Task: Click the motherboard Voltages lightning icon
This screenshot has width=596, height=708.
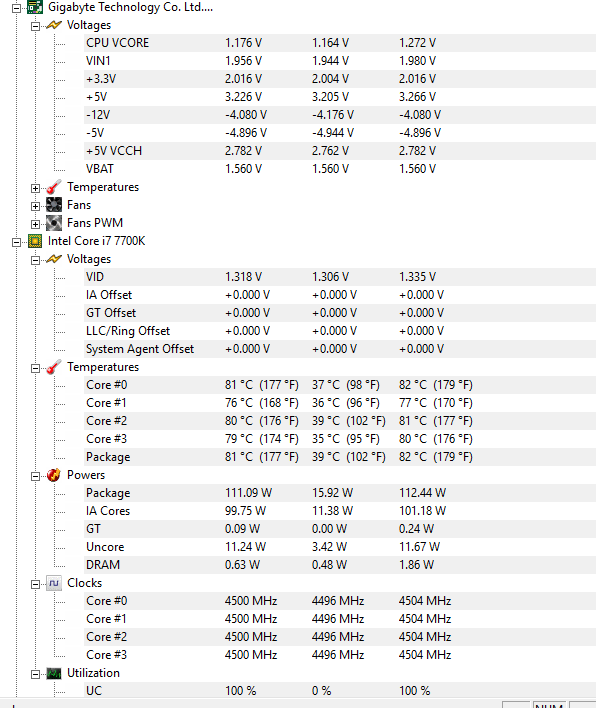Action: tap(54, 25)
